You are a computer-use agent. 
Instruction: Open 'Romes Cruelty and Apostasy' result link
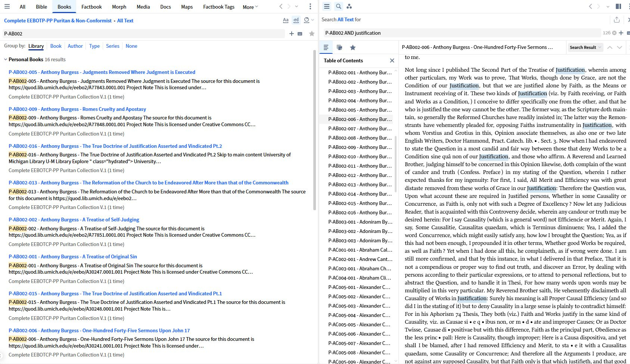(x=93, y=109)
